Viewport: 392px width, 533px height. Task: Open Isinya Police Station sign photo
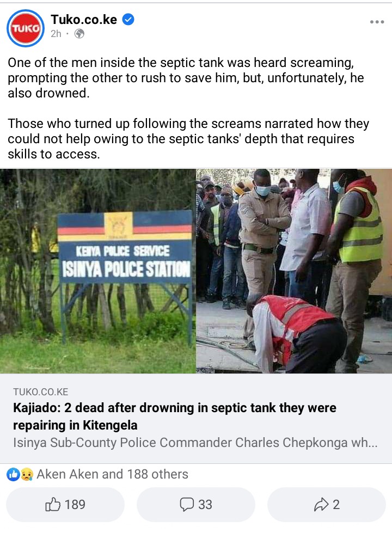[x=98, y=271]
